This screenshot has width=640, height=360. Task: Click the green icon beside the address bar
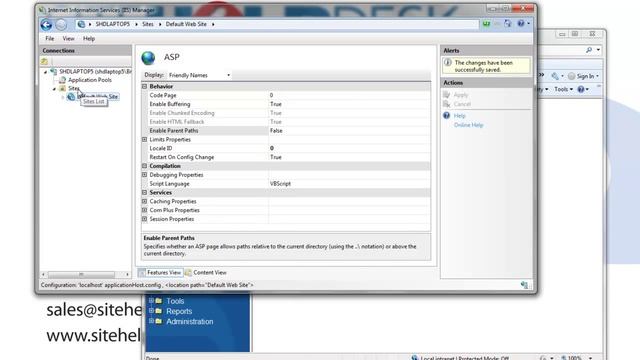pos(486,24)
